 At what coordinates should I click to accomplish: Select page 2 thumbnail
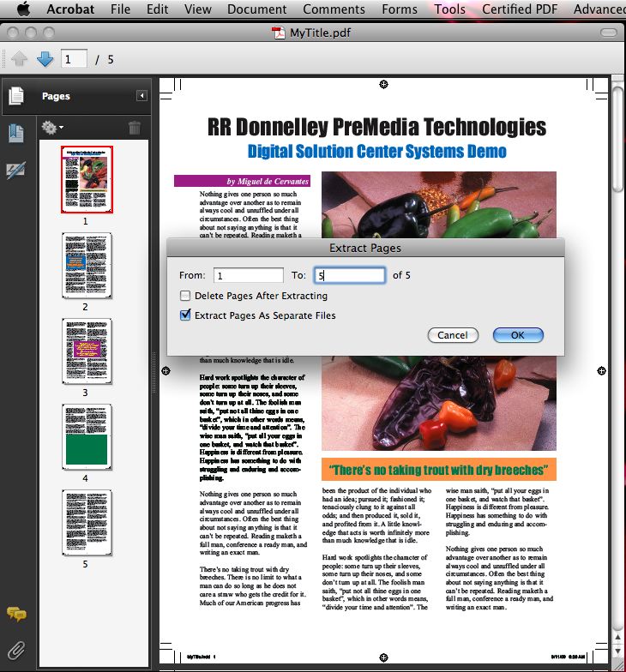87,266
